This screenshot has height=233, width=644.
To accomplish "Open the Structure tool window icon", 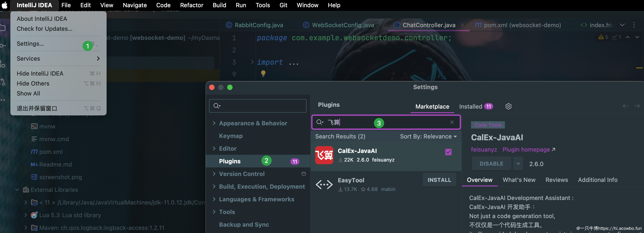I will pos(2,64).
